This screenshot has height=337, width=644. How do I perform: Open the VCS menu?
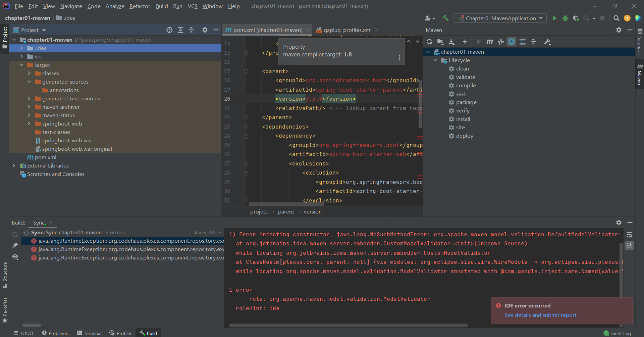[x=193, y=6]
